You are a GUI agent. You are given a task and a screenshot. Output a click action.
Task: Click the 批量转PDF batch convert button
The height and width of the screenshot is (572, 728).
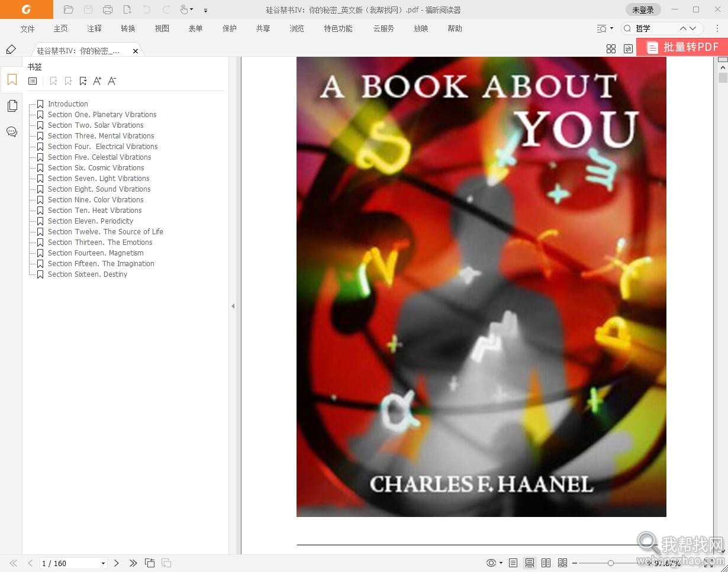click(682, 47)
